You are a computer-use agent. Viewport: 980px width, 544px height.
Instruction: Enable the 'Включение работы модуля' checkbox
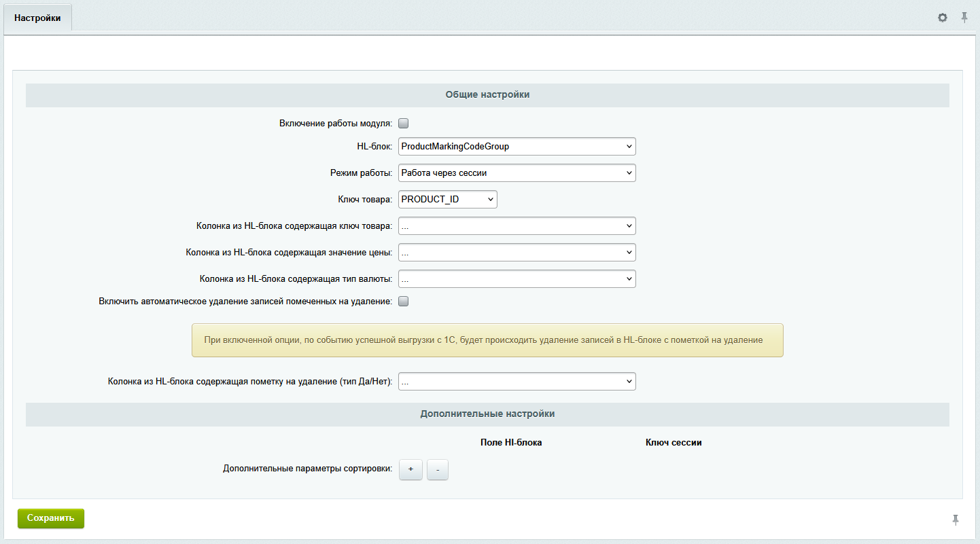tap(403, 124)
